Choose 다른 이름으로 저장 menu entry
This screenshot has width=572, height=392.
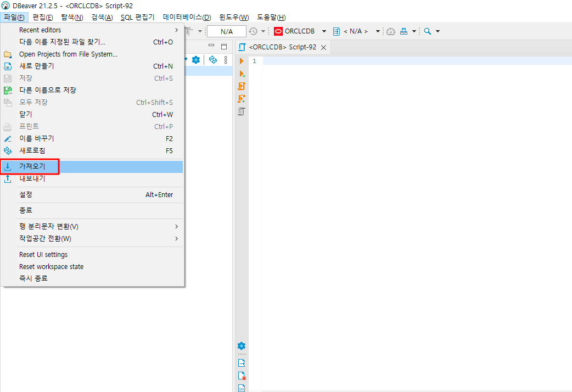pos(92,90)
